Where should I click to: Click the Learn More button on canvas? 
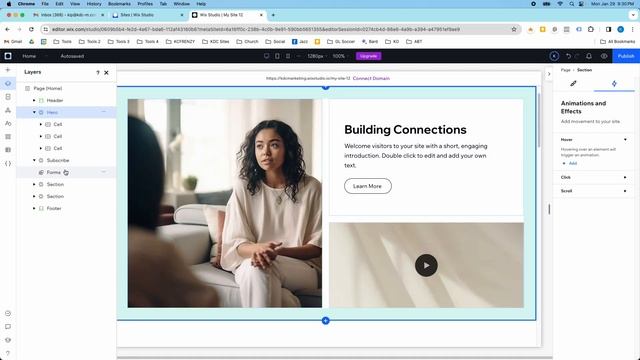pyautogui.click(x=367, y=186)
